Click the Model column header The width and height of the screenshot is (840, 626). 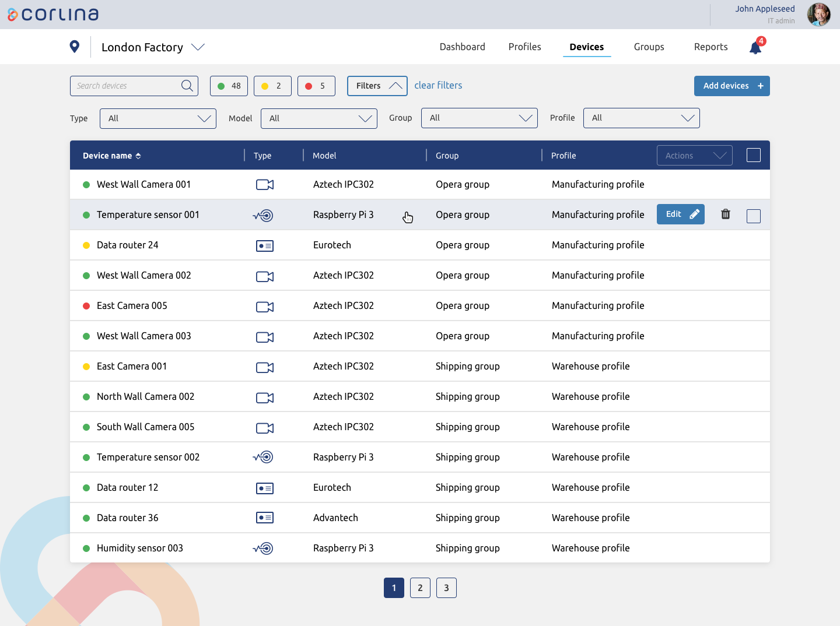coord(324,156)
